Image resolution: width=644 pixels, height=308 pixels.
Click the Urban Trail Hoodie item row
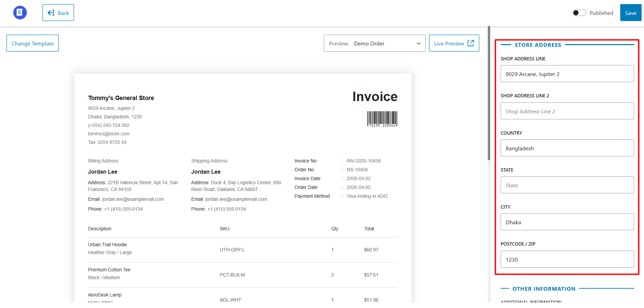(x=243, y=250)
